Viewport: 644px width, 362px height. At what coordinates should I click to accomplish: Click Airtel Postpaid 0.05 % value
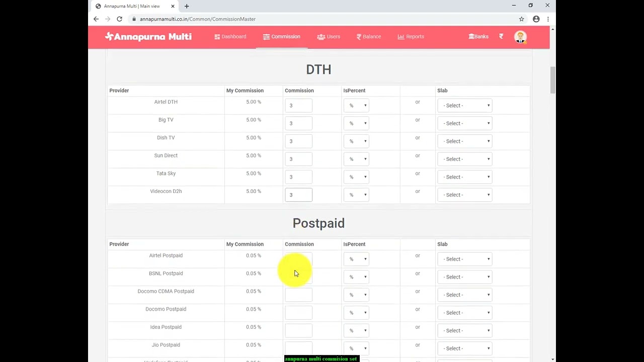254,255
